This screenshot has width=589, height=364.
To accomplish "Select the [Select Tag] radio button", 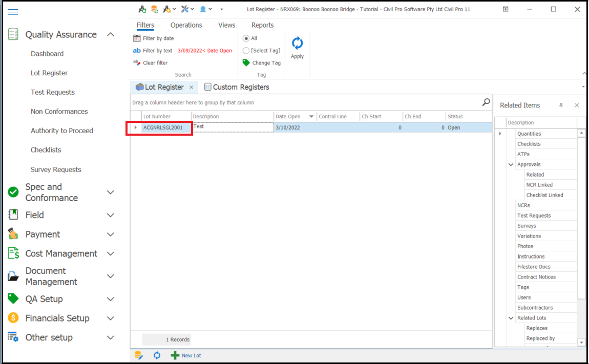I will pos(246,51).
